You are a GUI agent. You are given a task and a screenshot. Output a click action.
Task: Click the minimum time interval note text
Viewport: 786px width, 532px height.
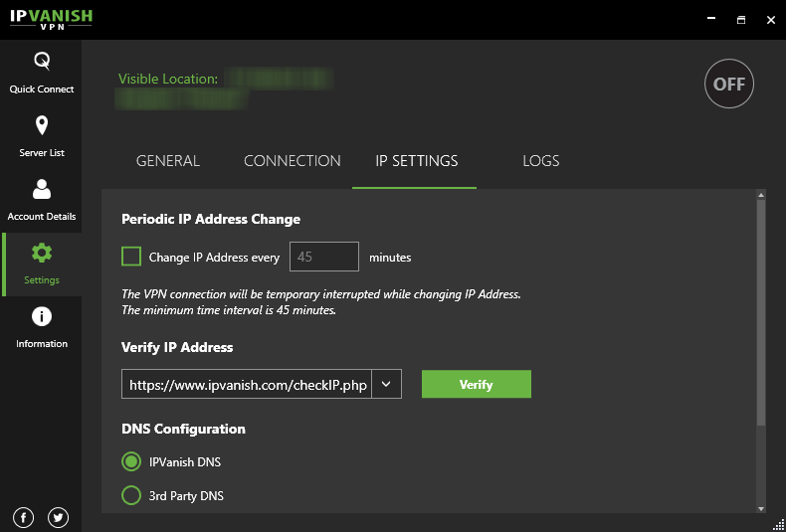tap(229, 310)
